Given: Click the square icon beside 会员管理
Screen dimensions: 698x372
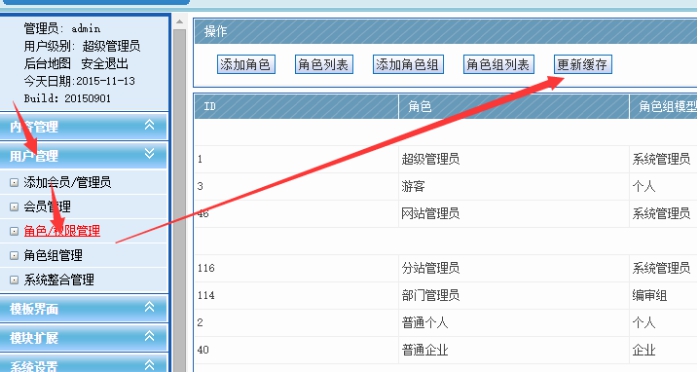Looking at the screenshot, I should pyautogui.click(x=14, y=207).
